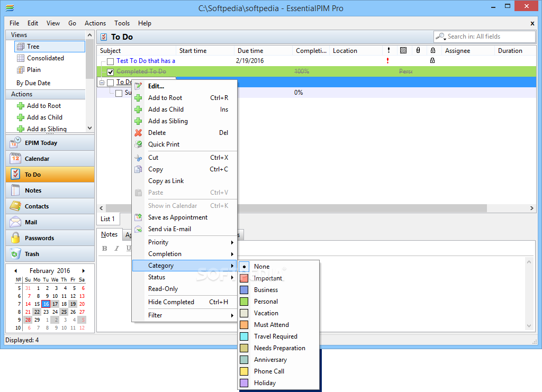Uncheck the Completed To Do checkbox
This screenshot has height=392, width=542.
coord(110,72)
